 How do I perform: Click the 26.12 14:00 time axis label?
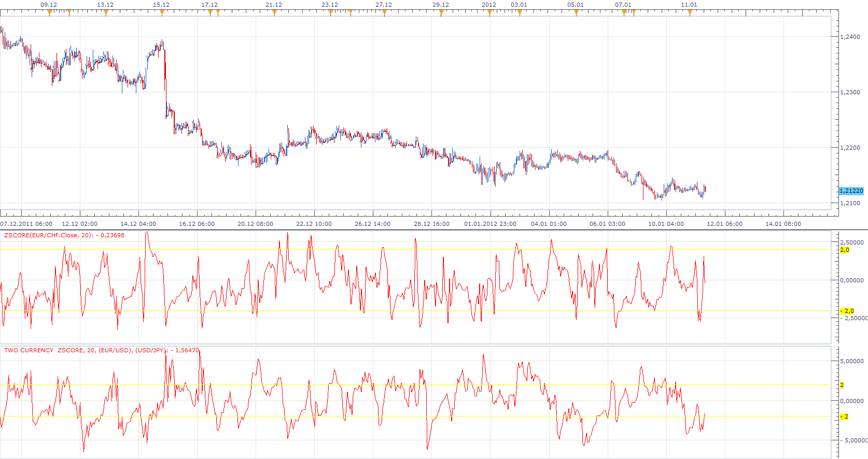372,224
